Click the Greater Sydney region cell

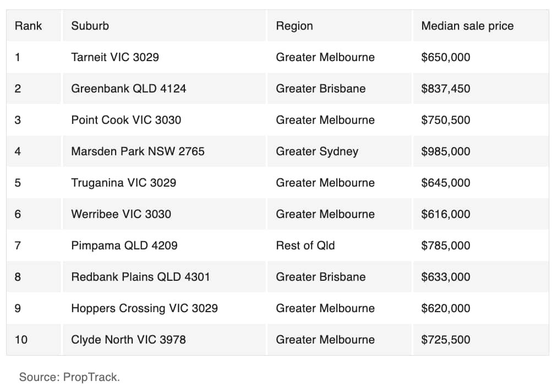click(339, 151)
